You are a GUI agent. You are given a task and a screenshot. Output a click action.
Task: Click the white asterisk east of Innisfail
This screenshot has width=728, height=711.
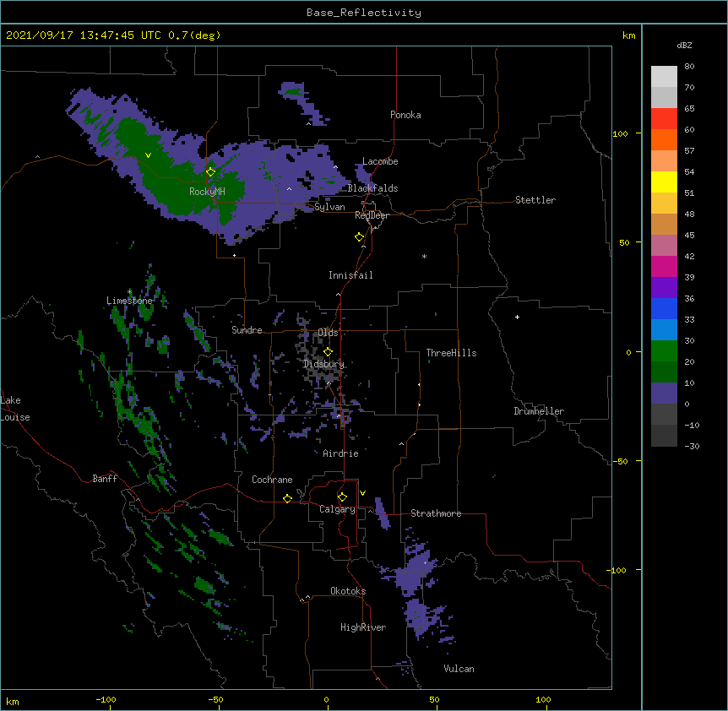click(424, 257)
